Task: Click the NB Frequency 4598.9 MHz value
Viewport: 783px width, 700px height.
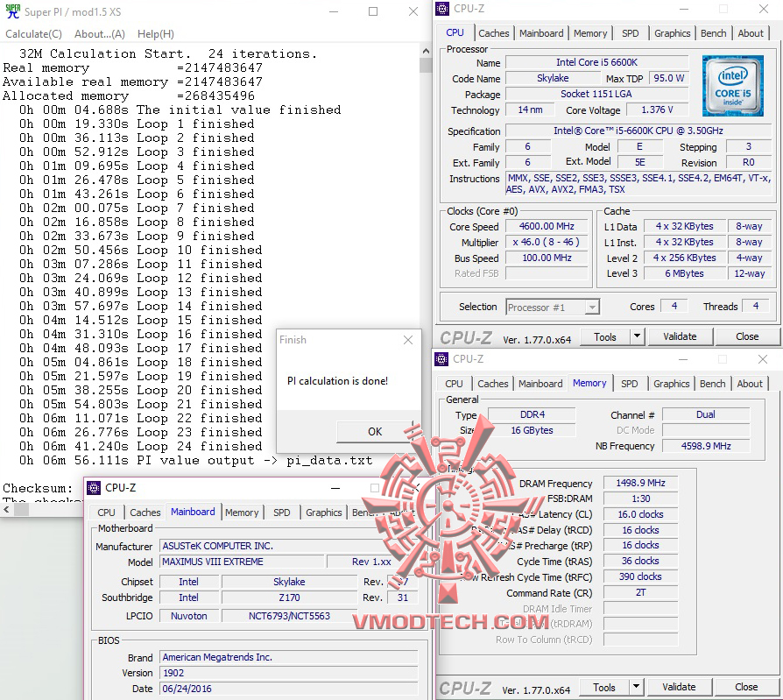Action: click(x=706, y=446)
